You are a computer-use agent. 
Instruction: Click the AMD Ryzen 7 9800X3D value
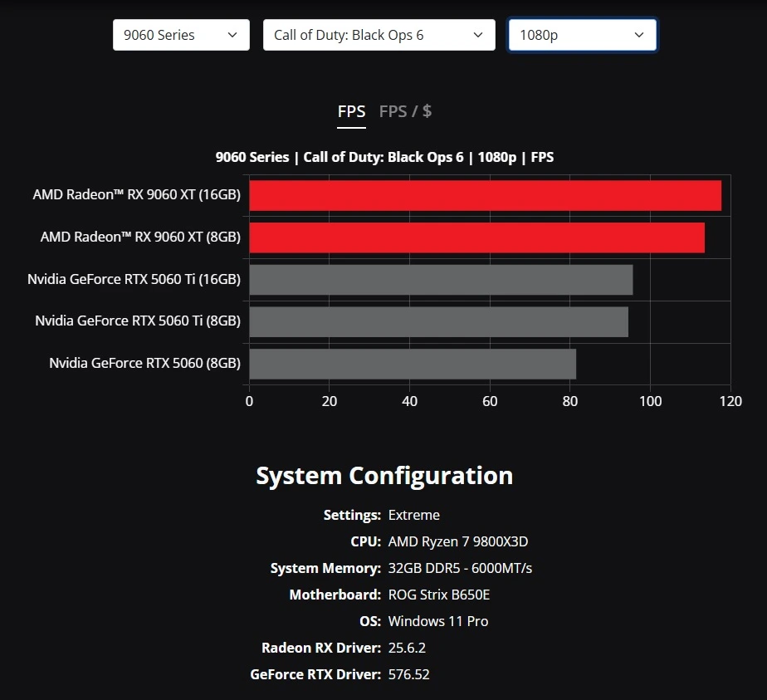(458, 541)
